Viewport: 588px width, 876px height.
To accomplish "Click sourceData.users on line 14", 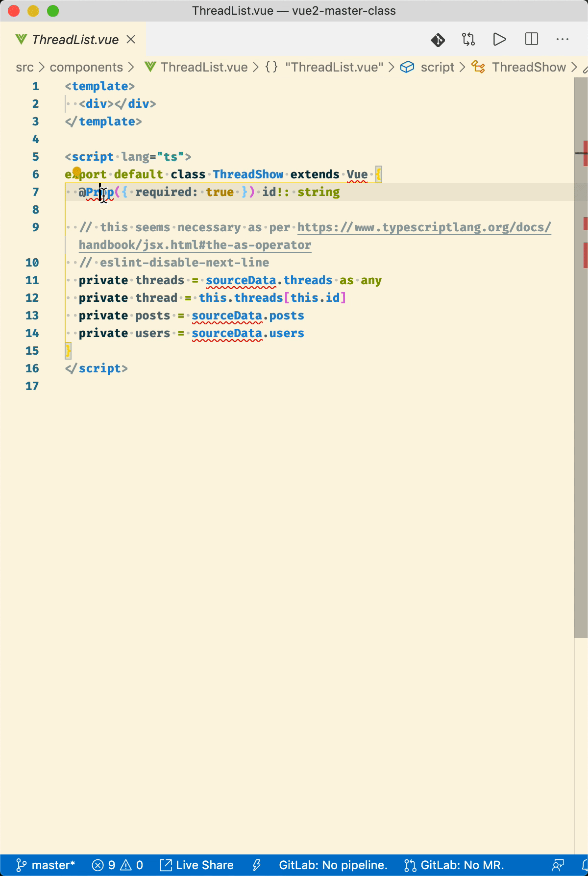I will [248, 333].
